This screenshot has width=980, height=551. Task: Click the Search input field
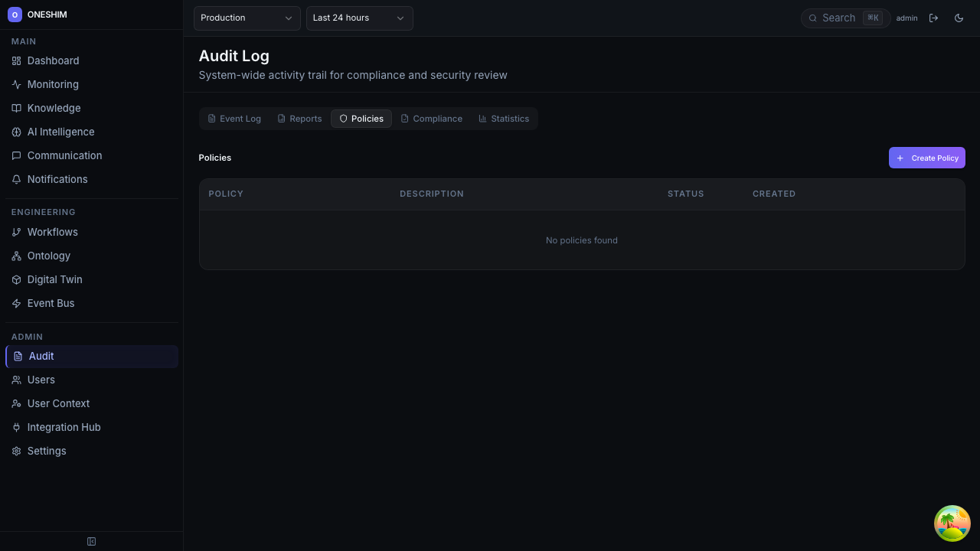(x=839, y=18)
